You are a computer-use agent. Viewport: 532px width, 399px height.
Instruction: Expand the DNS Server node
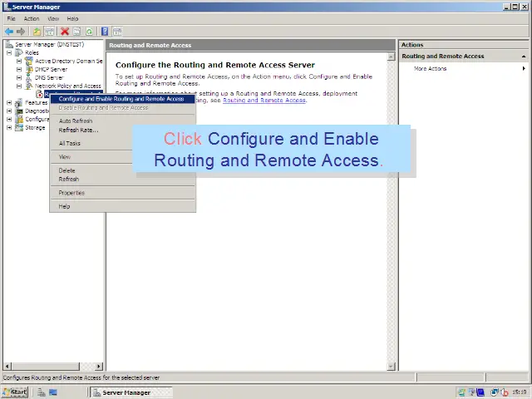tap(19, 77)
